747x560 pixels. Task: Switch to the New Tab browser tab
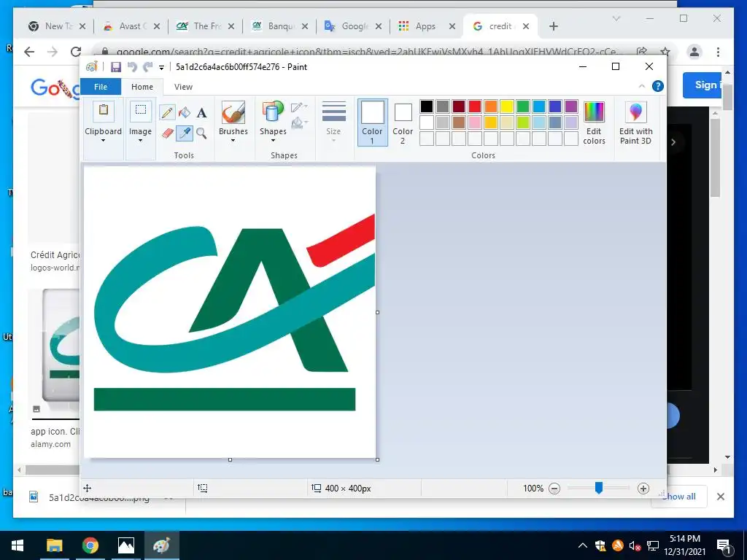click(57, 26)
